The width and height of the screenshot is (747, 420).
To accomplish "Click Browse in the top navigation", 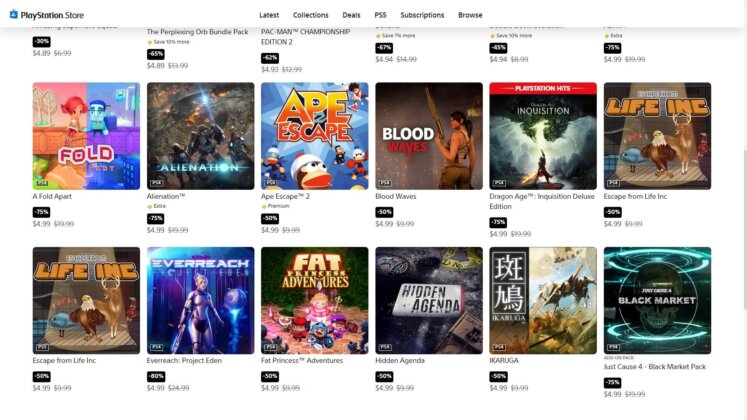I will 470,15.
